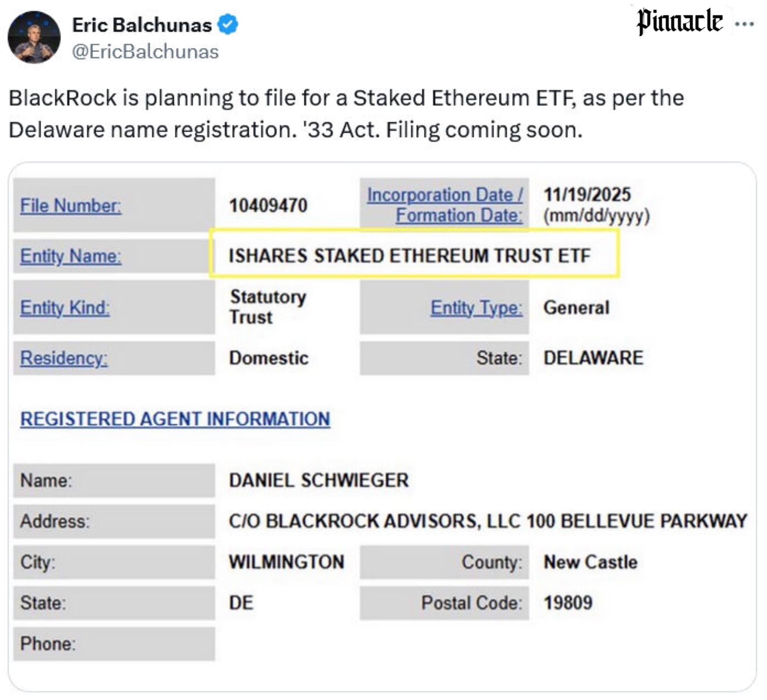Open the Entity Type link
Image resolution: width=767 pixels, height=700 pixels.
[x=476, y=308]
